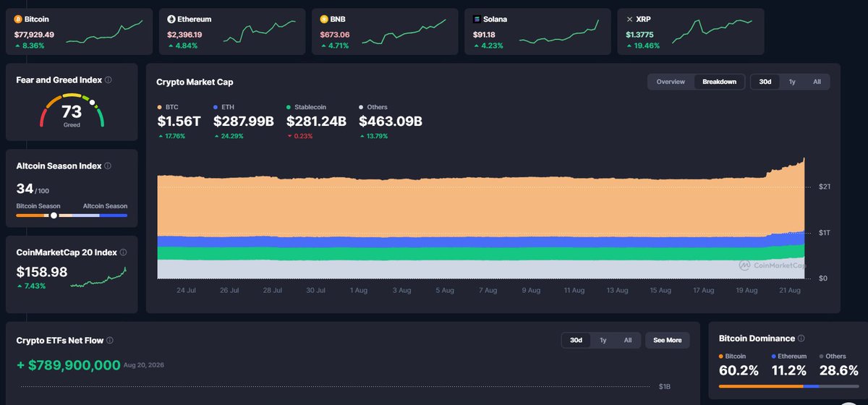Image resolution: width=868 pixels, height=405 pixels.
Task: Click the BTC $1.56T market cap value
Action: (x=178, y=121)
